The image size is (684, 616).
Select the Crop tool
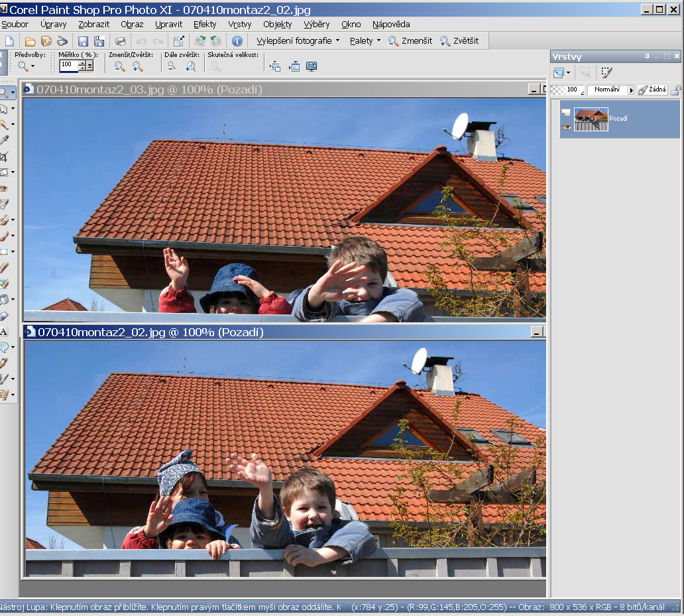click(x=4, y=156)
